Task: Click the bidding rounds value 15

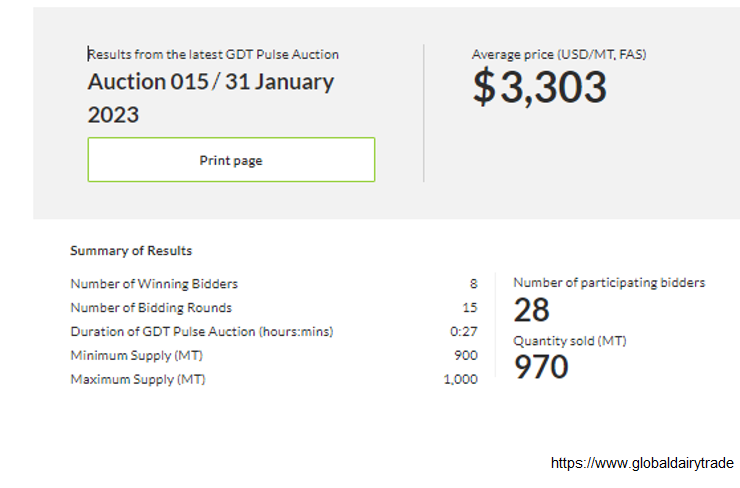Action: [470, 308]
